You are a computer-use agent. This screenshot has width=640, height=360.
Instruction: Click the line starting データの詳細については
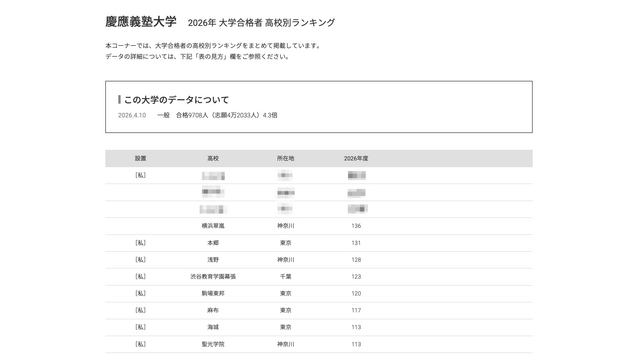point(198,57)
